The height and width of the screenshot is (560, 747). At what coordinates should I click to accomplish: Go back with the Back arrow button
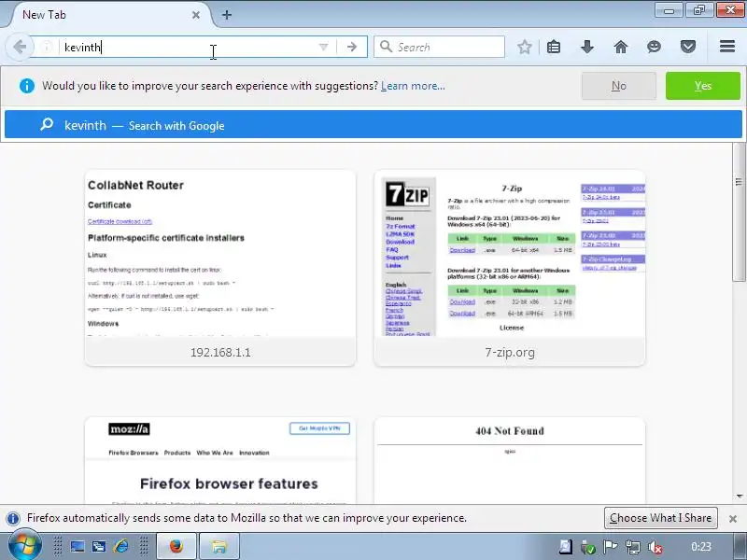tap(20, 47)
